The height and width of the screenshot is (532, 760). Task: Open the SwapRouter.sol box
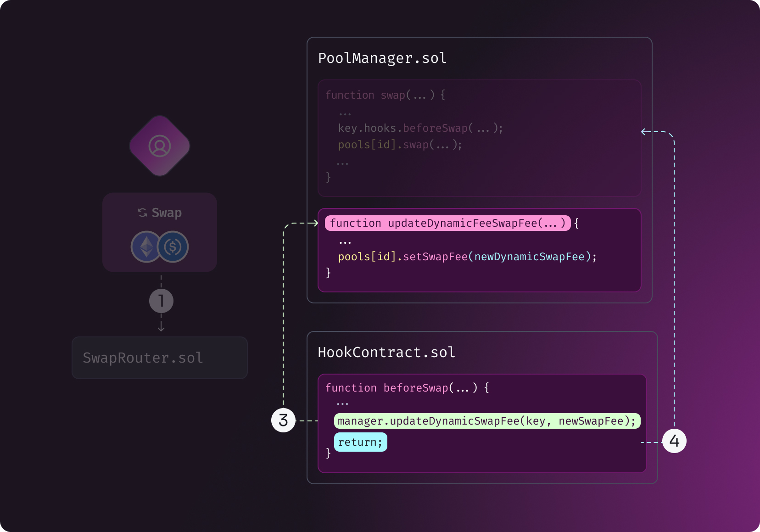click(160, 358)
